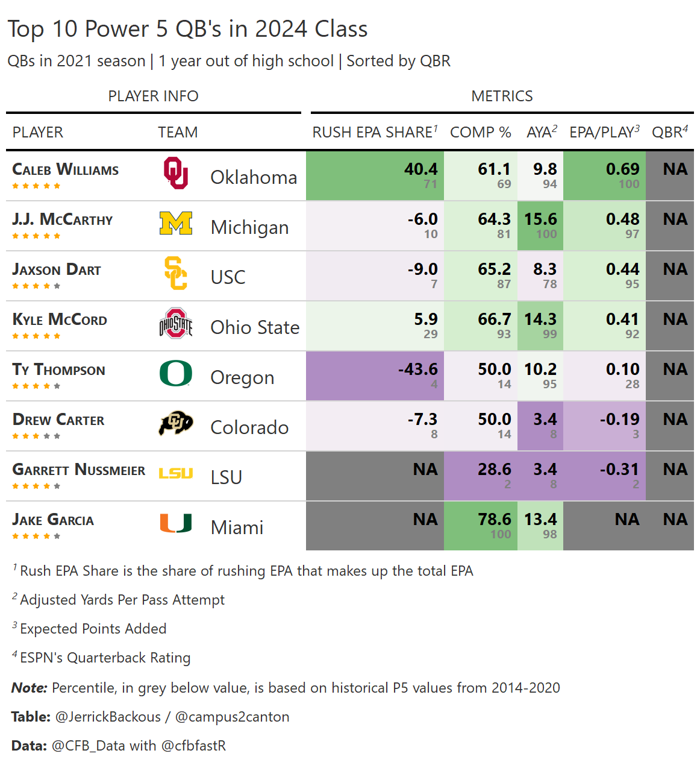The height and width of the screenshot is (765, 700).
Task: Click J.J. McCarthy's five-star rating
Action: [36, 236]
